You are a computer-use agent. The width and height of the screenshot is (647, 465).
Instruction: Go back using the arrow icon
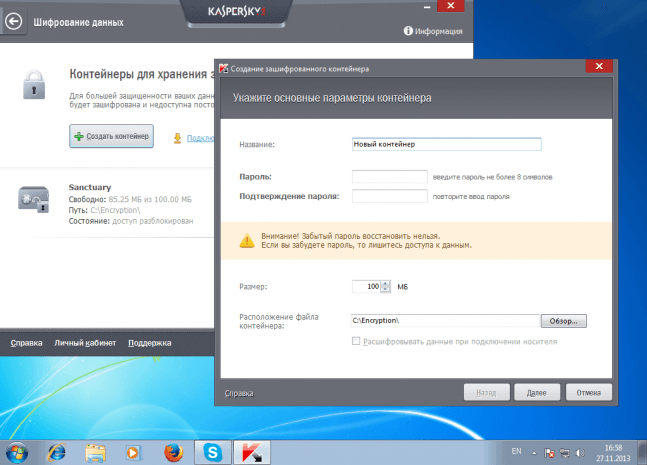click(14, 22)
